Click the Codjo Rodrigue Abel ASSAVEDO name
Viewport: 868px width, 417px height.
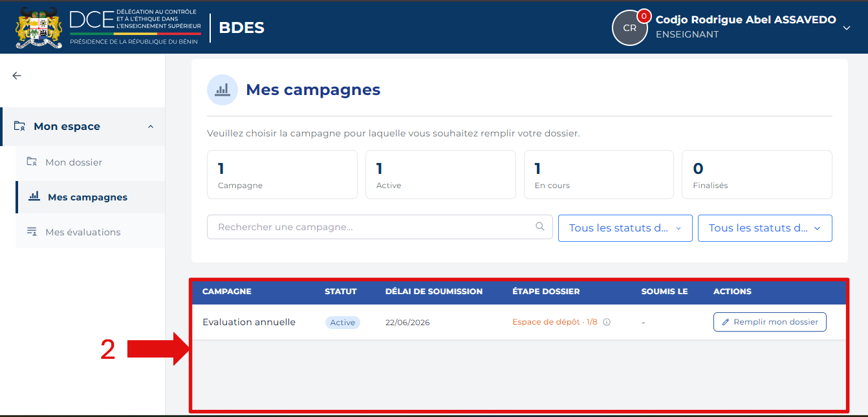point(746,20)
